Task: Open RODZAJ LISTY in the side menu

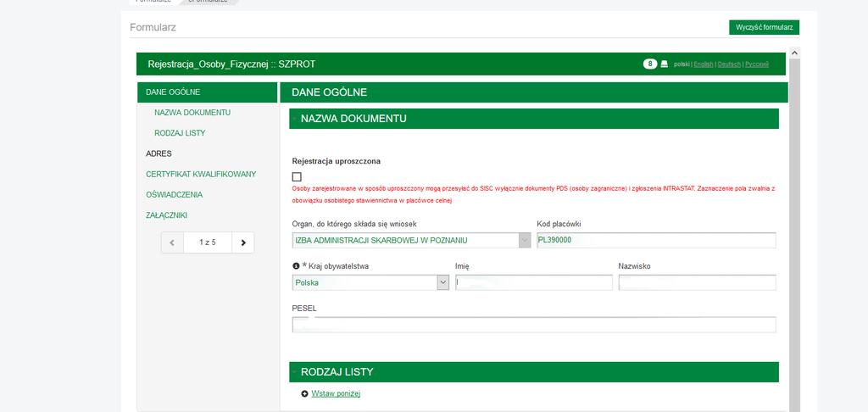Action: pos(180,133)
